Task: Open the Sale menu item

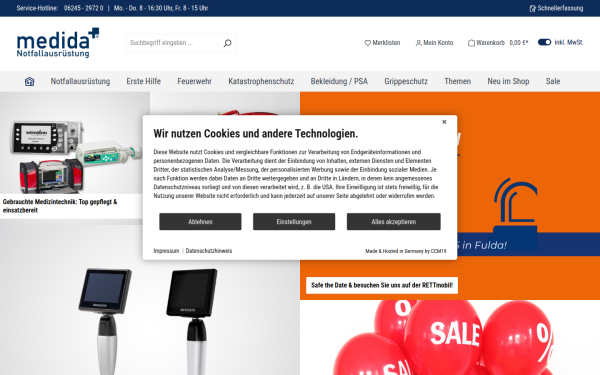Action: [553, 81]
